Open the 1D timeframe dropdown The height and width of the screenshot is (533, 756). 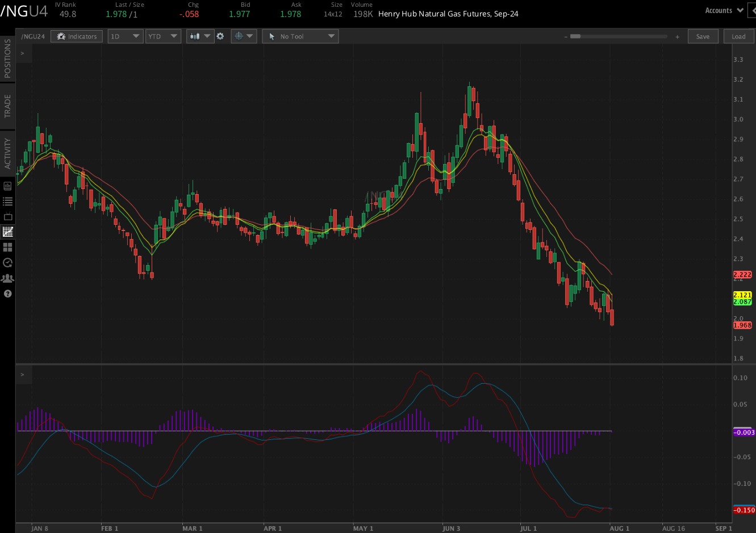coord(125,36)
